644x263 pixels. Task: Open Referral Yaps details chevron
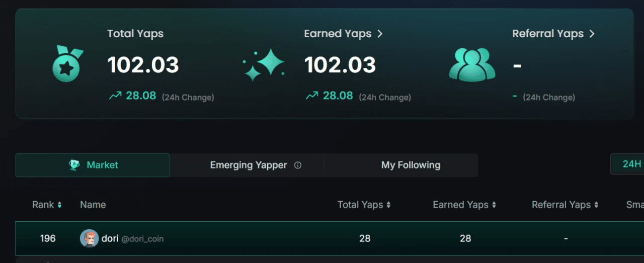(x=592, y=34)
